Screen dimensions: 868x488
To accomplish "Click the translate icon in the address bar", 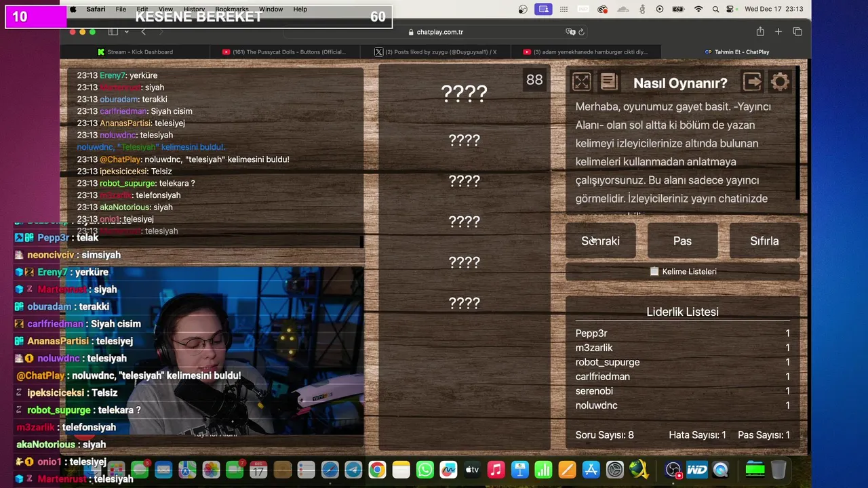I will 570,32.
